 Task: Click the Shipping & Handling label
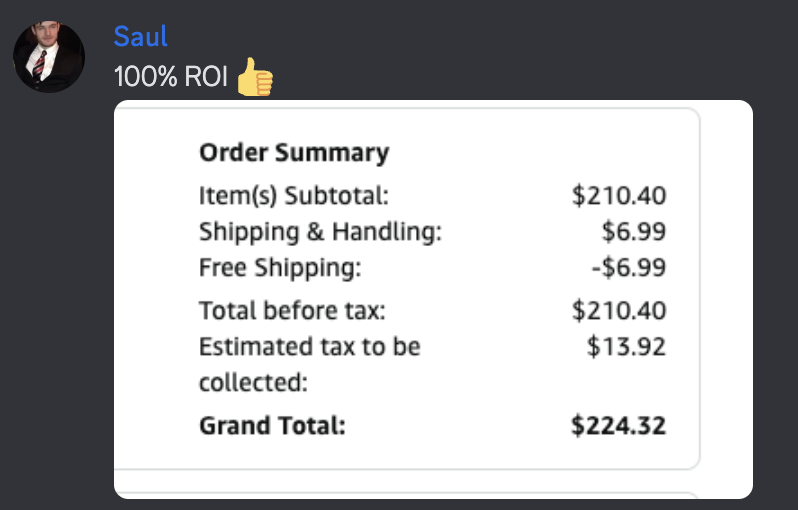point(320,232)
